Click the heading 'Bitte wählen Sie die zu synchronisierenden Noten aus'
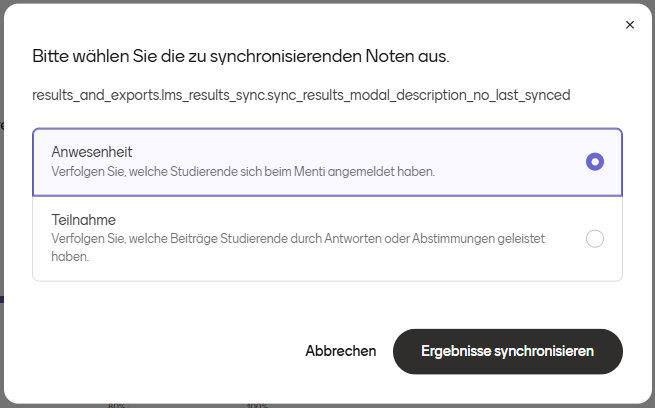The height and width of the screenshot is (408, 655). click(241, 56)
